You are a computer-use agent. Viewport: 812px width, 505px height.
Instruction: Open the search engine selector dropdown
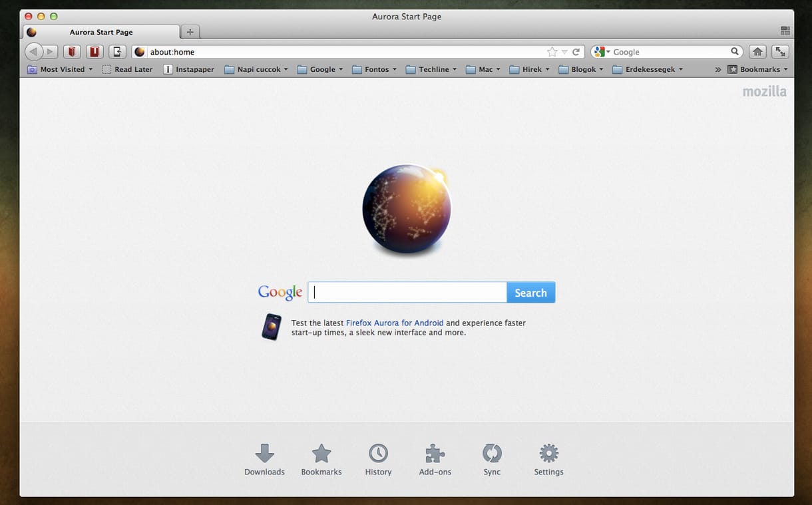[601, 52]
